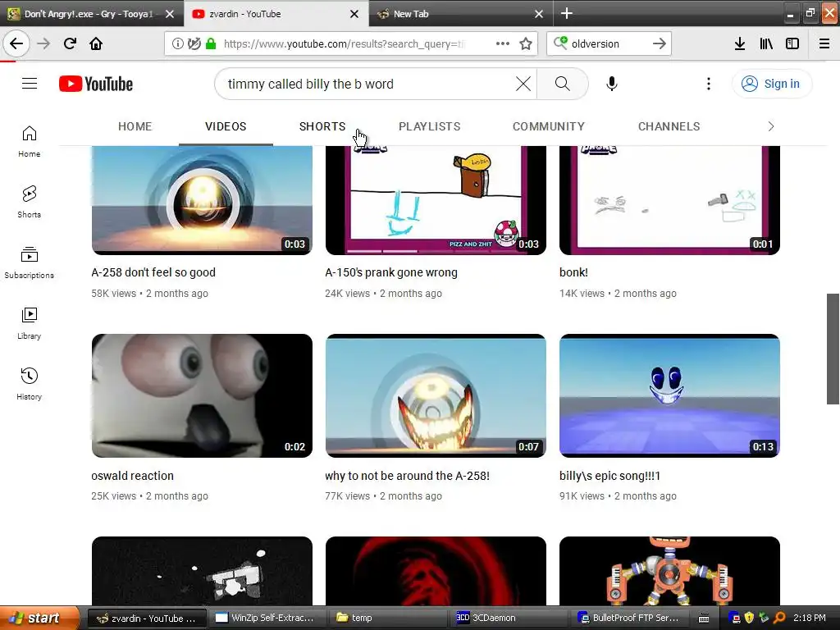Open video titled A-258 don't feel so good
The height and width of the screenshot is (630, 840).
[153, 272]
